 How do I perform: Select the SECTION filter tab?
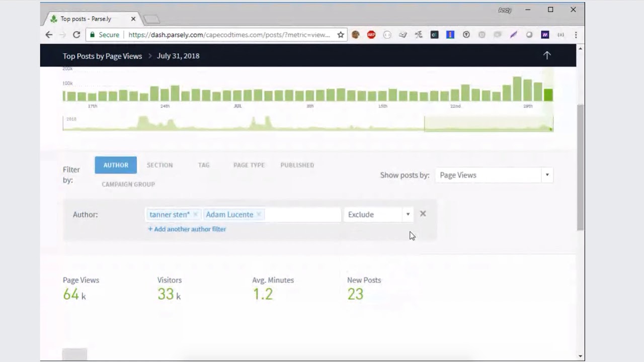159,165
